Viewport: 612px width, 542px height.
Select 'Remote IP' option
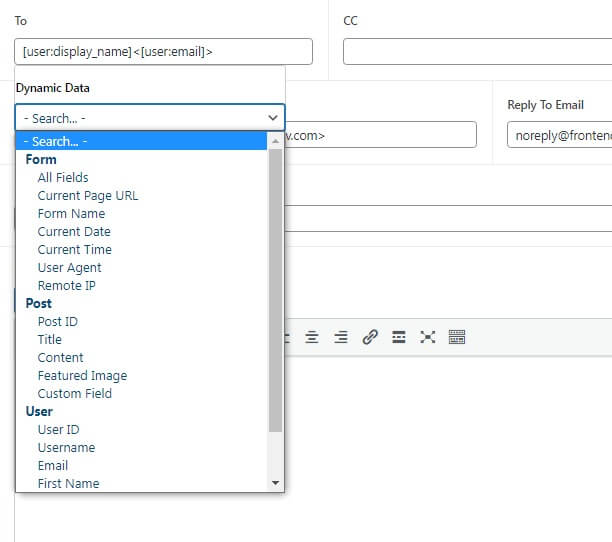point(141,285)
